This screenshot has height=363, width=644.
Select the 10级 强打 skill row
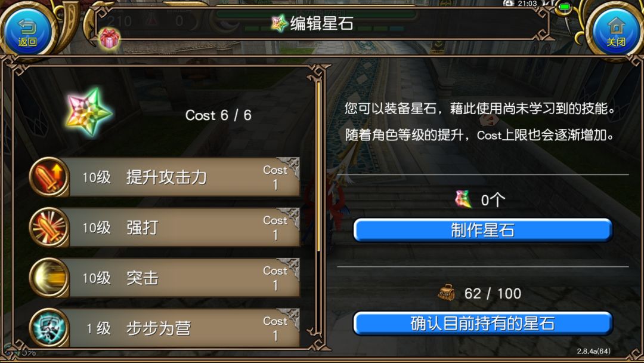[x=165, y=227]
